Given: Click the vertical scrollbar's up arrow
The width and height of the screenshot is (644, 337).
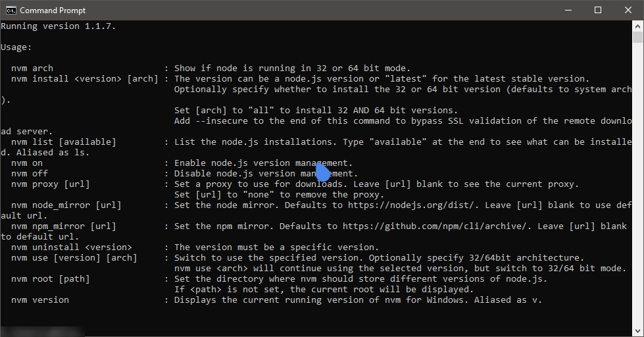Looking at the screenshot, I should click(x=637, y=26).
